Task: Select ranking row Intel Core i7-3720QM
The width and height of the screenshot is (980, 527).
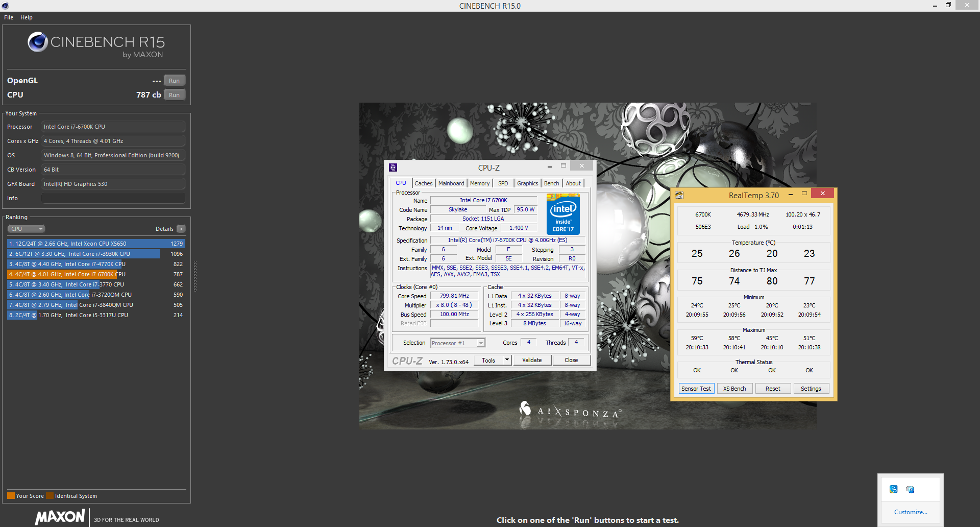Action: click(x=96, y=295)
